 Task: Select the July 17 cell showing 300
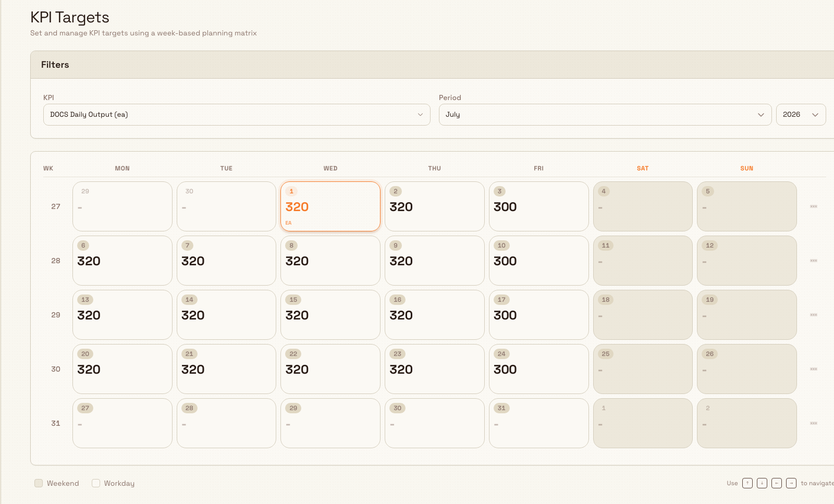tap(539, 315)
